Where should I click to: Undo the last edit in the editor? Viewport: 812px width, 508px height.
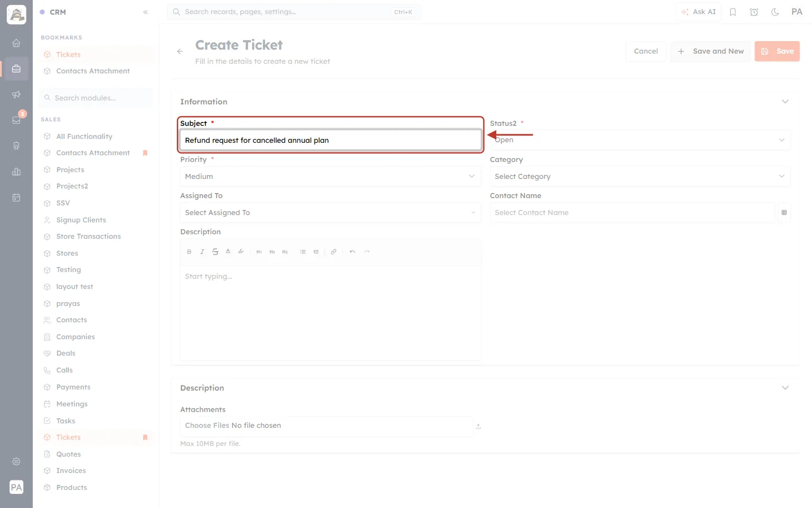coord(352,252)
